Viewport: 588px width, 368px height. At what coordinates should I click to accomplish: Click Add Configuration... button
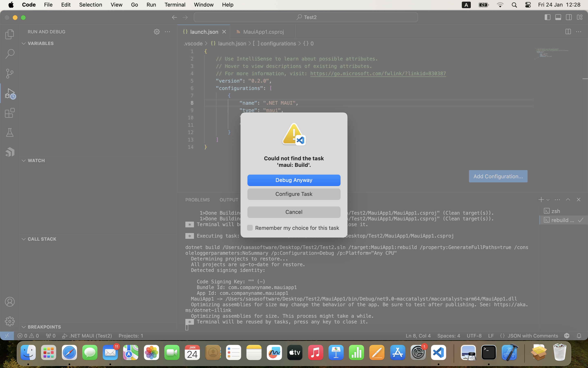pyautogui.click(x=498, y=176)
